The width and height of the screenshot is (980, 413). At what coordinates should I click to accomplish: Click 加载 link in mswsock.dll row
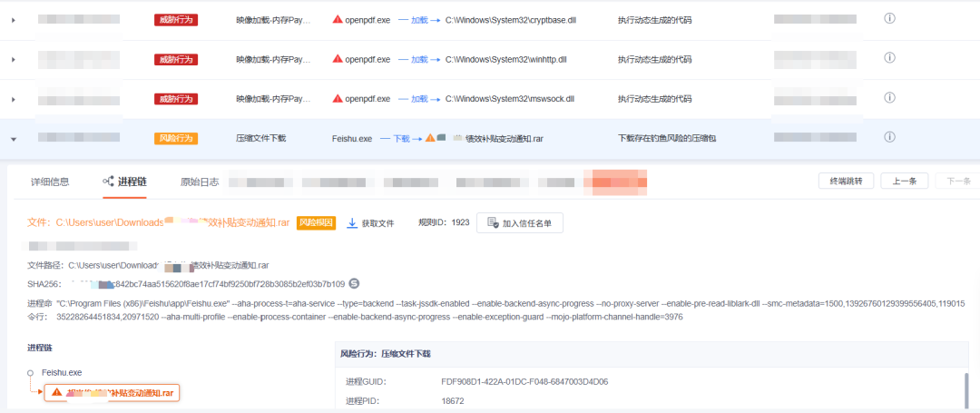click(418, 99)
